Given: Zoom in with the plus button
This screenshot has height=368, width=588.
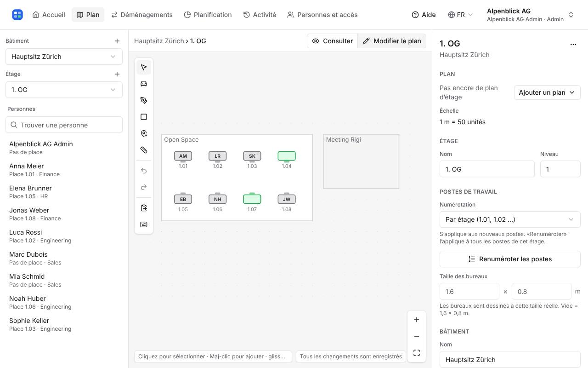Looking at the screenshot, I should [417, 320].
